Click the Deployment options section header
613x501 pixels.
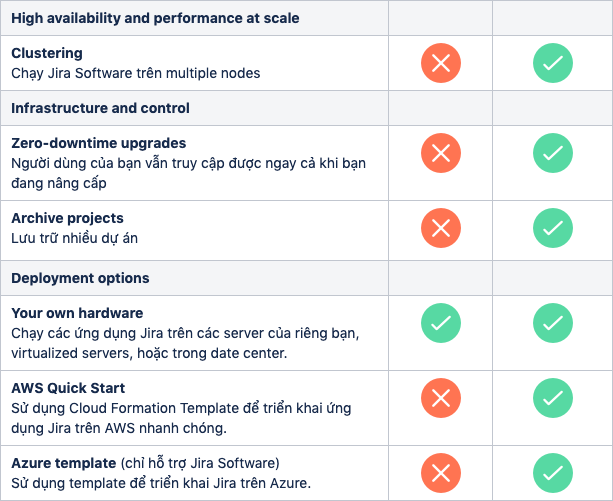(x=80, y=278)
